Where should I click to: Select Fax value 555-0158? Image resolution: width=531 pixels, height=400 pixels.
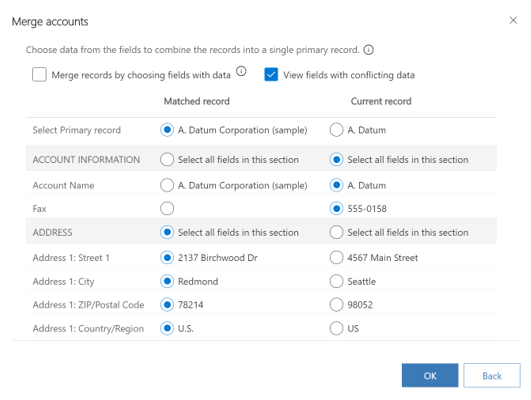click(336, 209)
